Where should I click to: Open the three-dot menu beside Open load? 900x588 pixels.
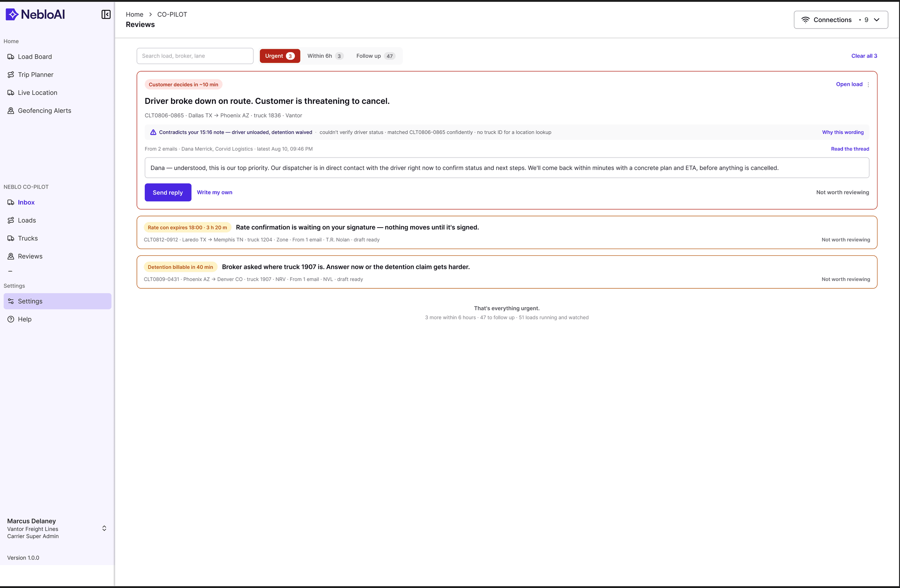(868, 85)
